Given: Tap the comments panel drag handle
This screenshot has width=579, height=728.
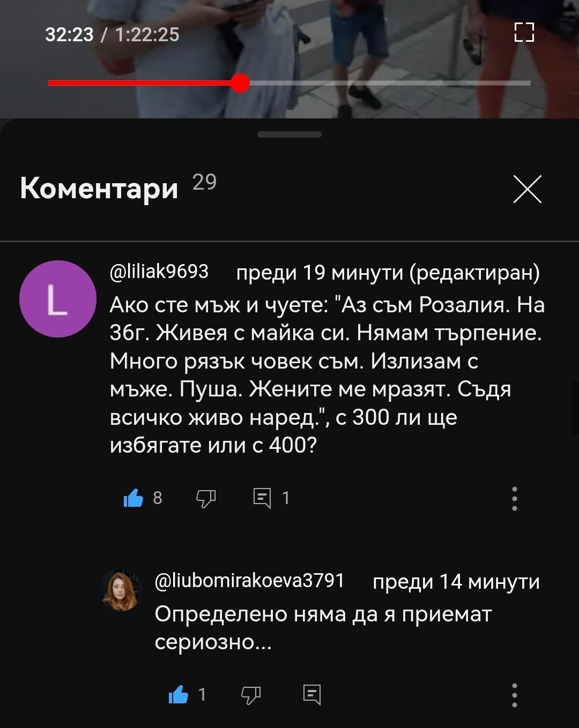Looking at the screenshot, I should 289,134.
